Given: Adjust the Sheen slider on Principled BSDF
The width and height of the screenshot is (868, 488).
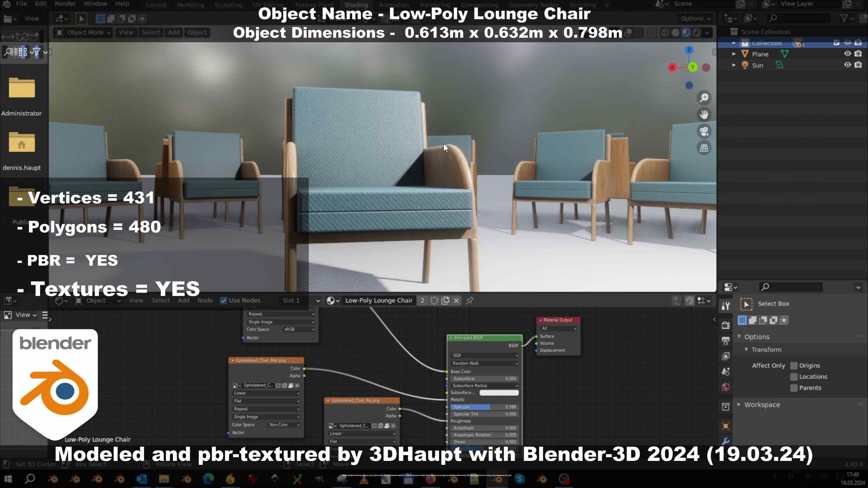Looking at the screenshot, I should (x=484, y=442).
